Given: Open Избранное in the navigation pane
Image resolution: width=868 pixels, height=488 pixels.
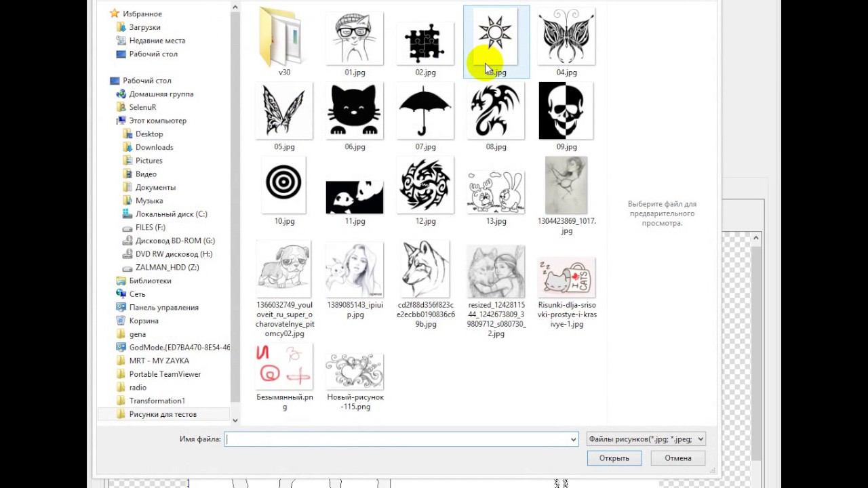Looking at the screenshot, I should (x=142, y=14).
